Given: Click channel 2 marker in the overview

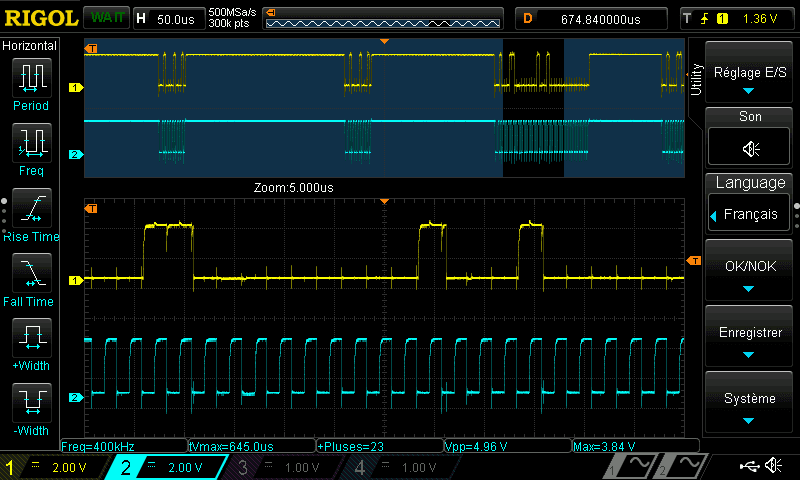Looking at the screenshot, I should click(76, 154).
